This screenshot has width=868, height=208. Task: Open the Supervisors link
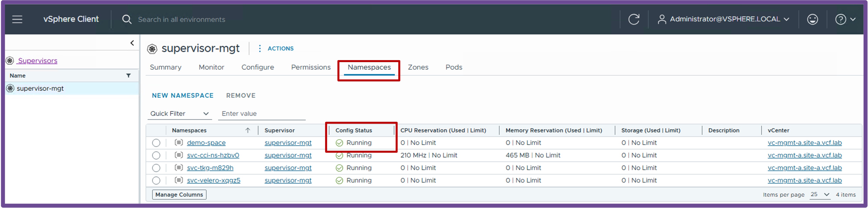pos(38,61)
